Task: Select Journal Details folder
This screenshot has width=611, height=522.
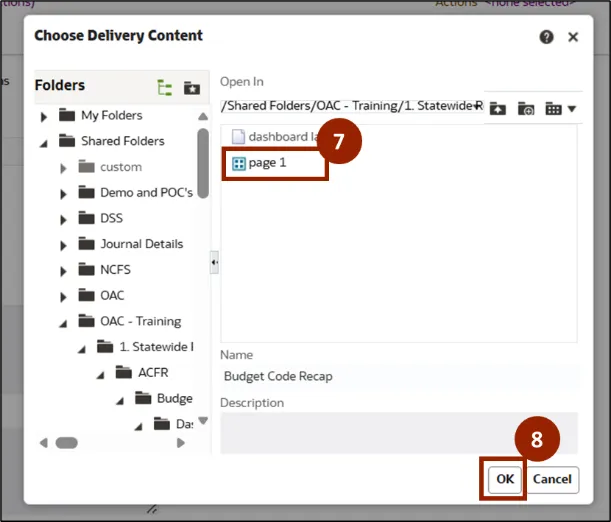Action: tap(142, 244)
